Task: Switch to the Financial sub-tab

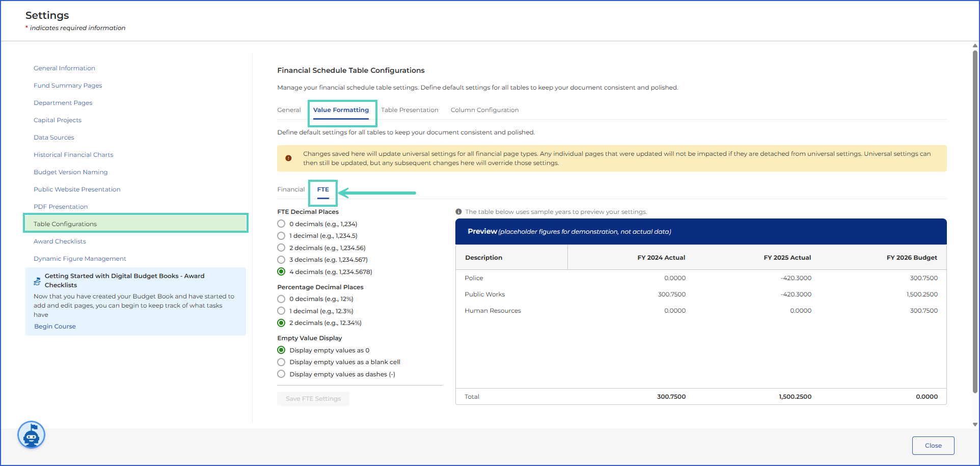Action: coord(291,189)
